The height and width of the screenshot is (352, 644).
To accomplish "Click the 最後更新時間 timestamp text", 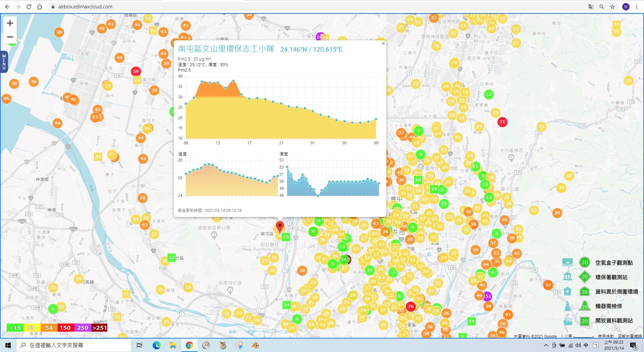I will [x=210, y=211].
